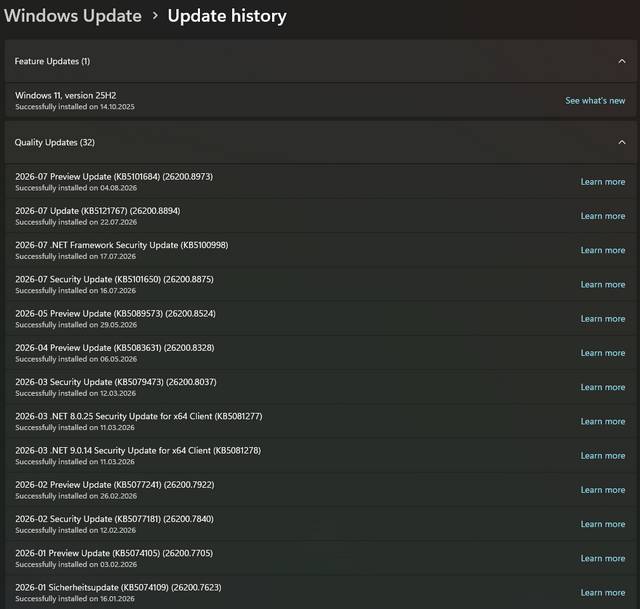Click install date 29.05.2026 text

tap(119, 325)
